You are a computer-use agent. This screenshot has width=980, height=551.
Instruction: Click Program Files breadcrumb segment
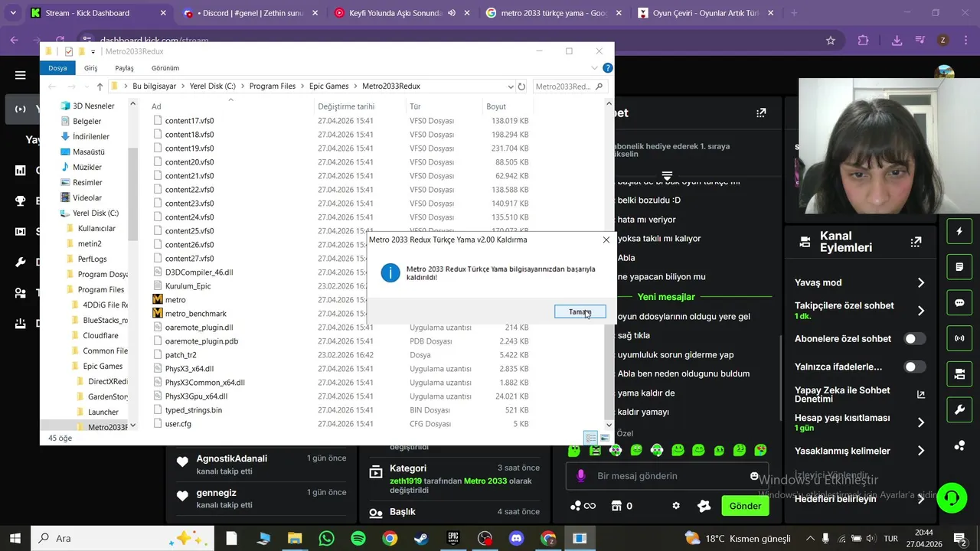click(x=273, y=86)
